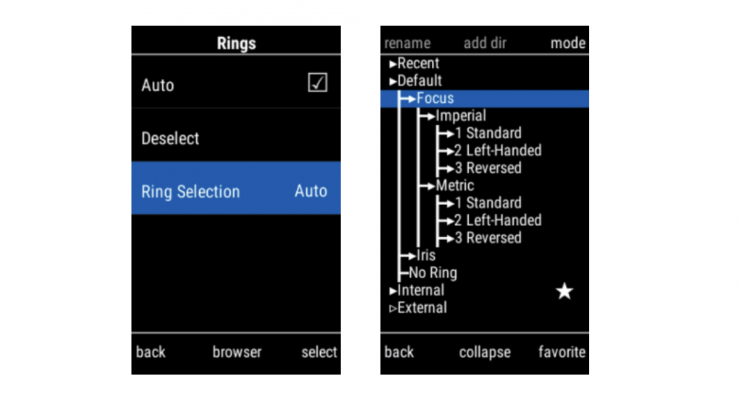
Task: Select the highlighted Focus tree entry
Action: [435, 99]
